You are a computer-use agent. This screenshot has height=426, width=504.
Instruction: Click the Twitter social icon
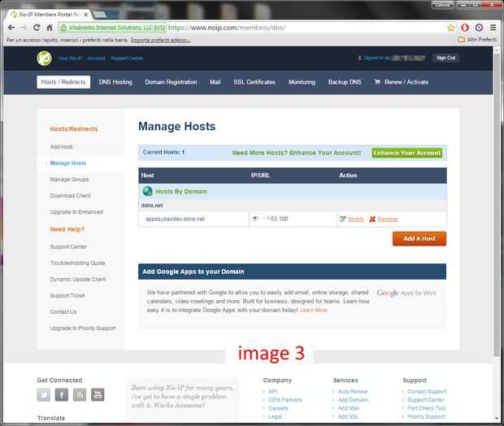point(44,394)
